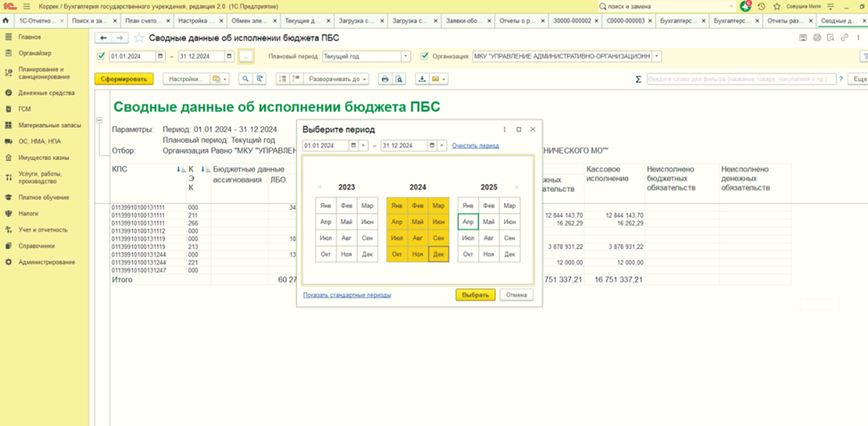Viewport: 868px width, 426px height.
Task: Open calendar for main end date 31.12.2024
Action: 230,56
